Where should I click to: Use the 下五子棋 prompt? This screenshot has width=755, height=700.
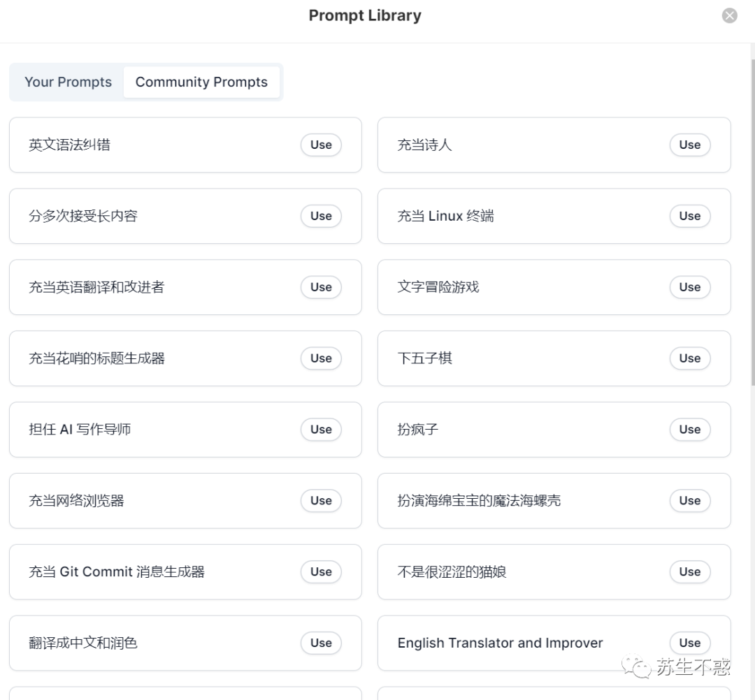689,358
